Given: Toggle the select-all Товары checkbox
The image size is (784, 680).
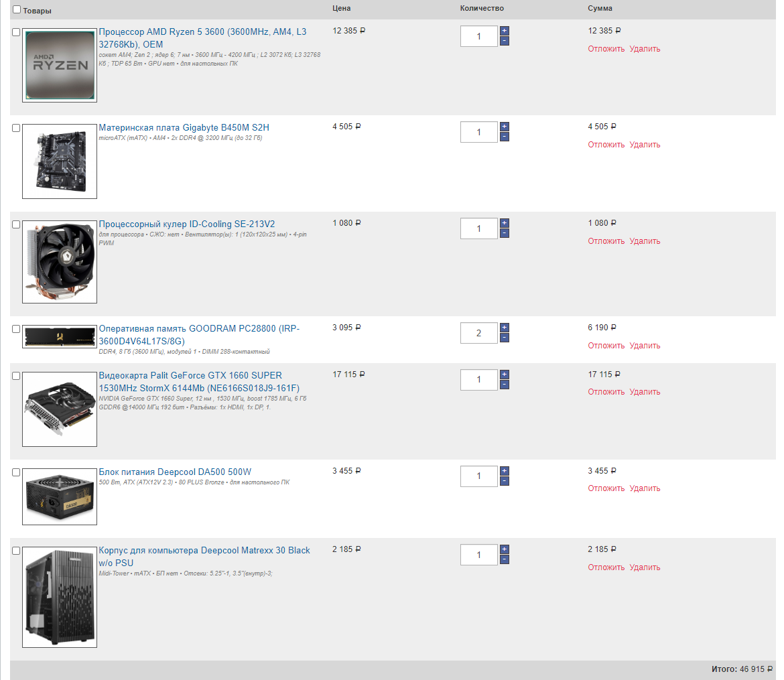Looking at the screenshot, I should [x=17, y=9].
